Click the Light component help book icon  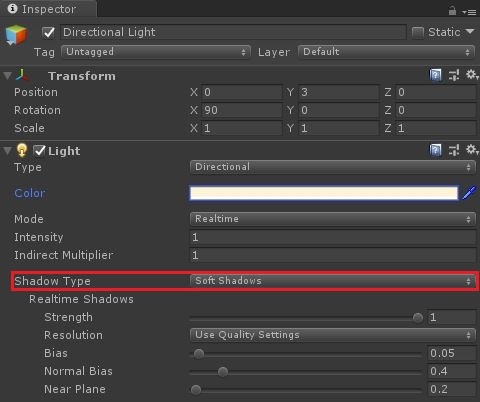click(x=435, y=150)
